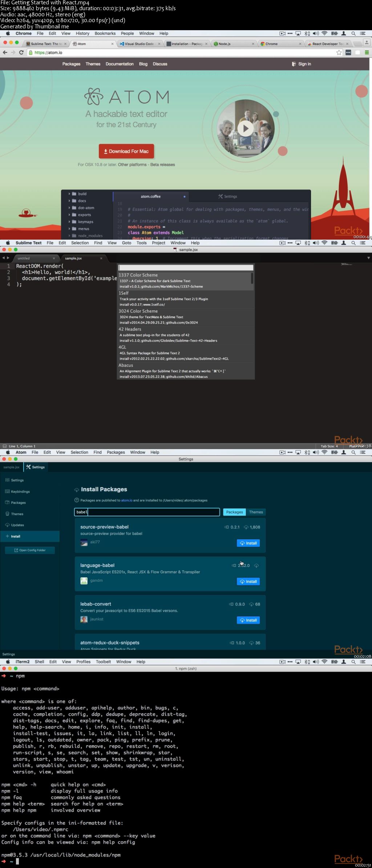This screenshot has height=868, width=372.
Task: Open Sublime Text's tab list dropdown arrow
Action: click(368, 258)
